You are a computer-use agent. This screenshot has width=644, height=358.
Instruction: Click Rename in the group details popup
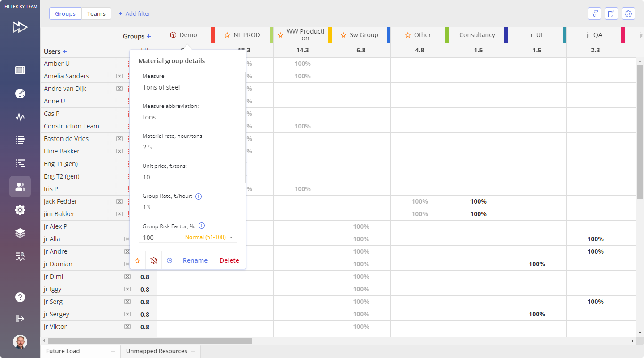[195, 260]
